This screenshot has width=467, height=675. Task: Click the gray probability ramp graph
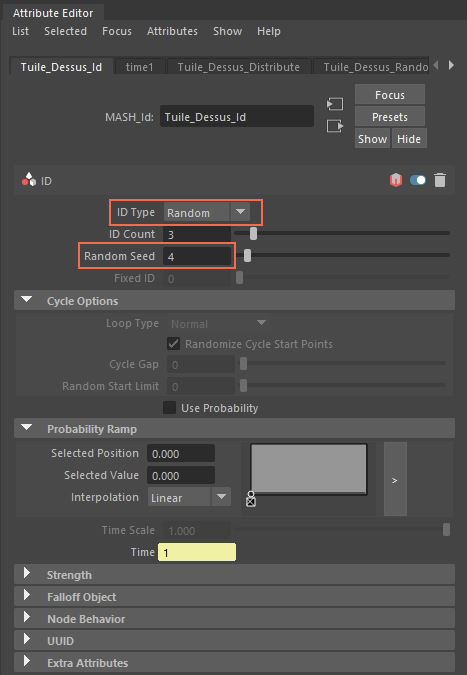(309, 469)
